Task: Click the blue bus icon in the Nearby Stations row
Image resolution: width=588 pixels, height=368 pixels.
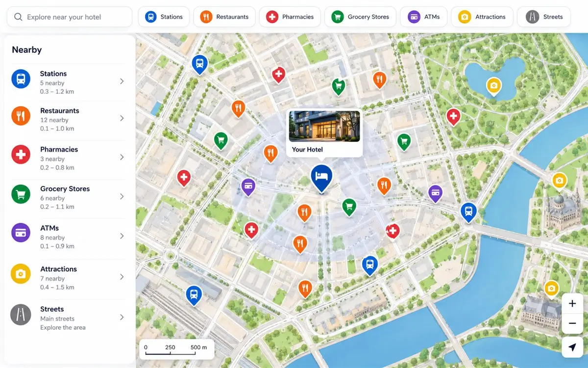Action: pos(21,79)
